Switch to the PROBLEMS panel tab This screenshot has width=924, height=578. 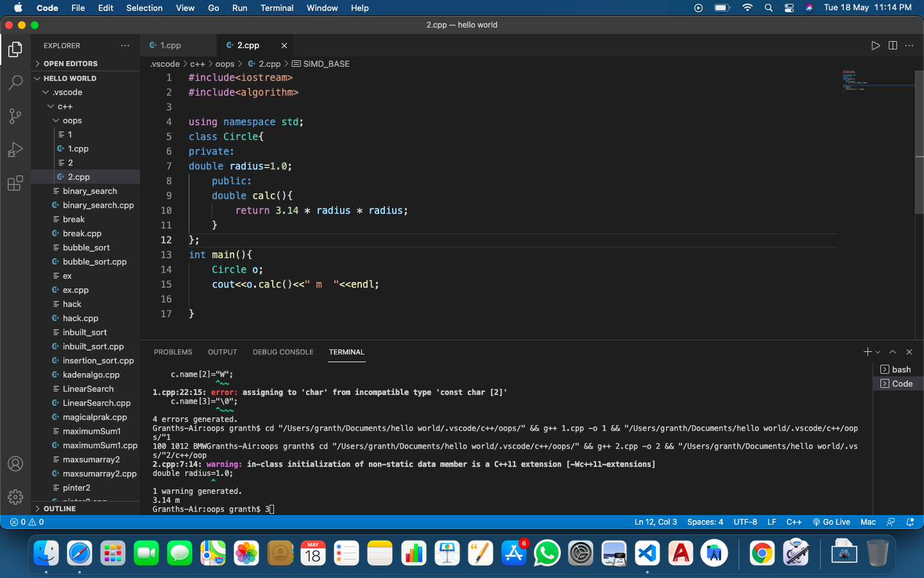click(173, 352)
